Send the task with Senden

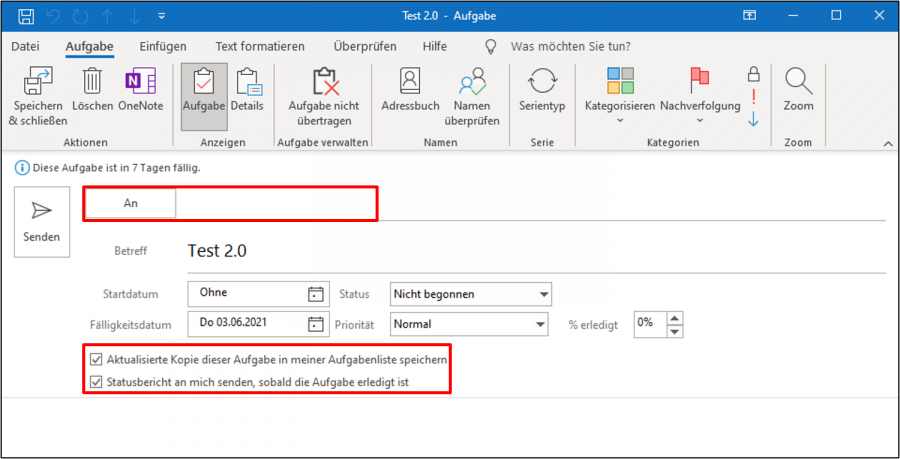coord(42,222)
